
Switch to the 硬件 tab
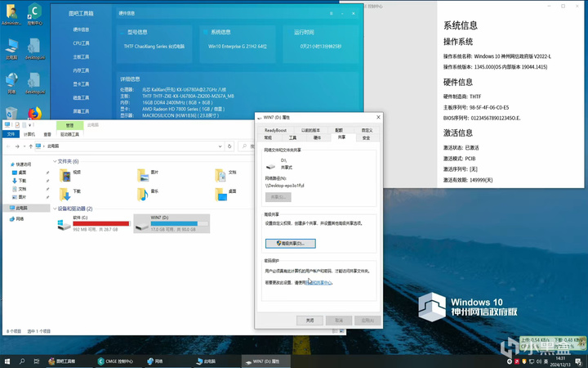[317, 138]
